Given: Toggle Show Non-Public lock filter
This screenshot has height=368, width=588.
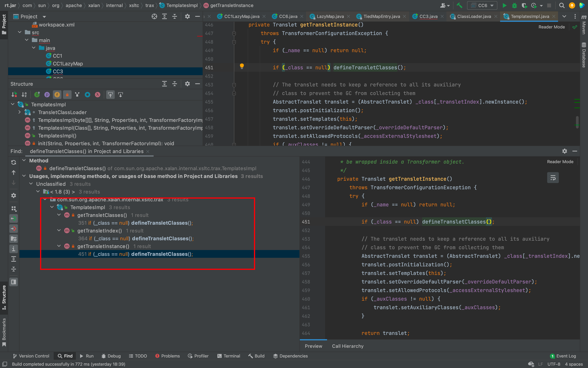Looking at the screenshot, I should point(67,95).
